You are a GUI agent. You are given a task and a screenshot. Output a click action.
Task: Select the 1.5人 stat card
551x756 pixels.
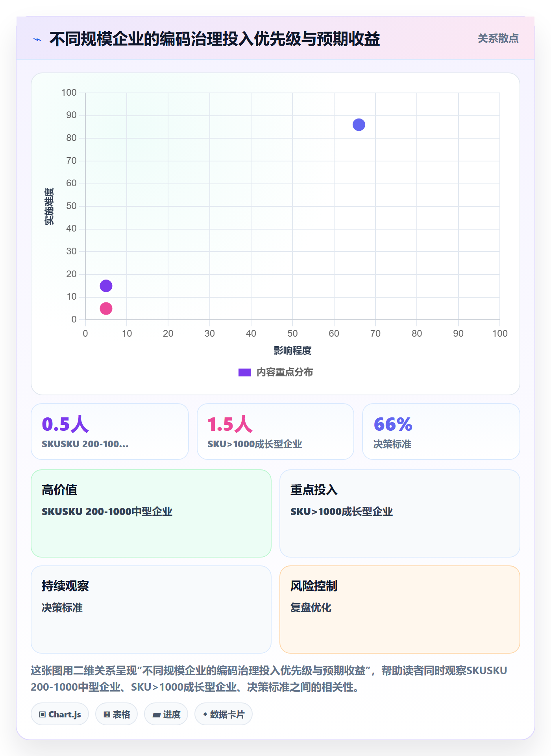275,432
